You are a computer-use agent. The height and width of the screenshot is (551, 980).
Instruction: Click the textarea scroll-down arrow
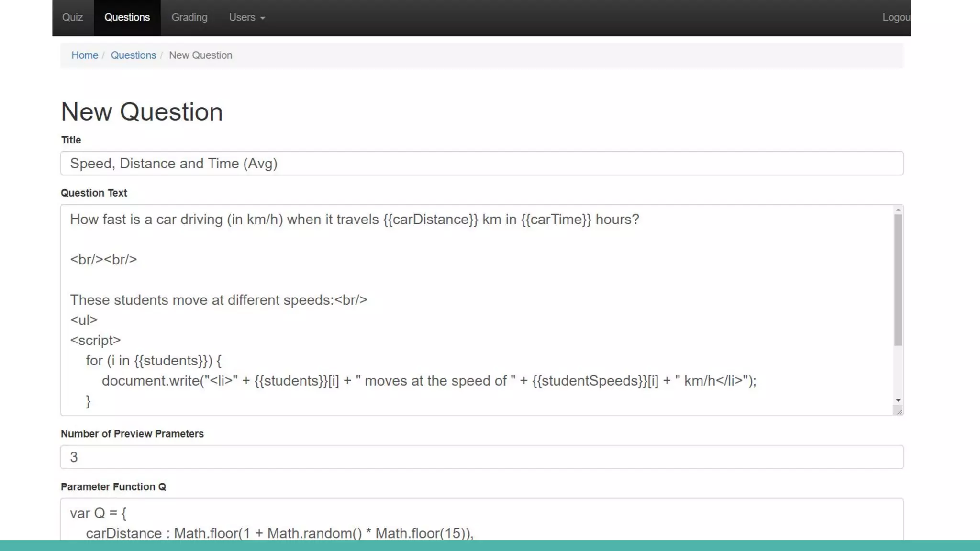pos(898,400)
